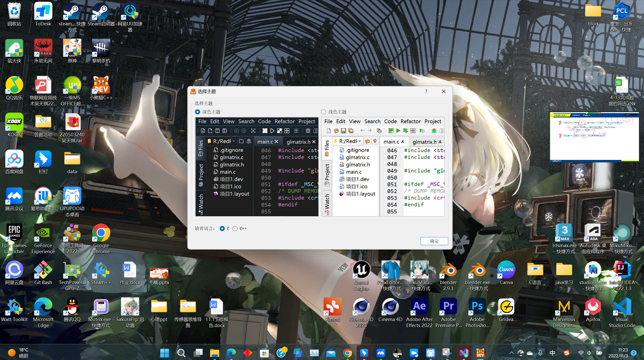Confirm with the 确定 button
This screenshot has height=360, width=644.
434,241
